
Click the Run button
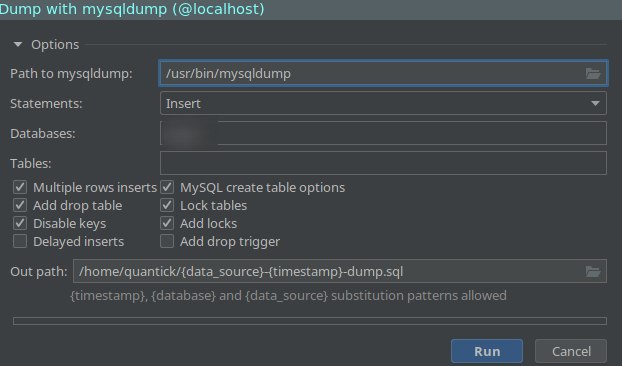(x=487, y=351)
